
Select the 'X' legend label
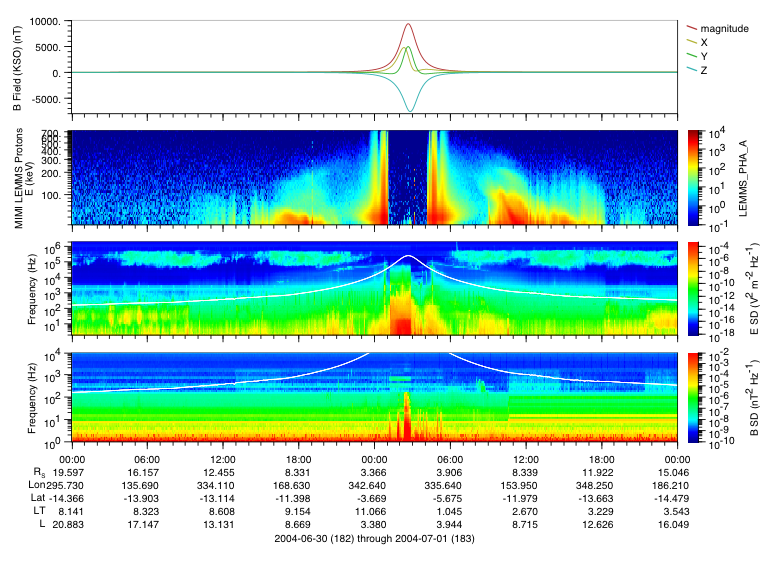click(703, 42)
